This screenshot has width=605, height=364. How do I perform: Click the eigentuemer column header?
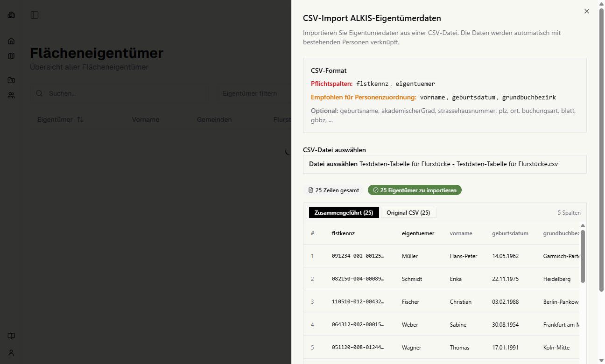click(418, 233)
